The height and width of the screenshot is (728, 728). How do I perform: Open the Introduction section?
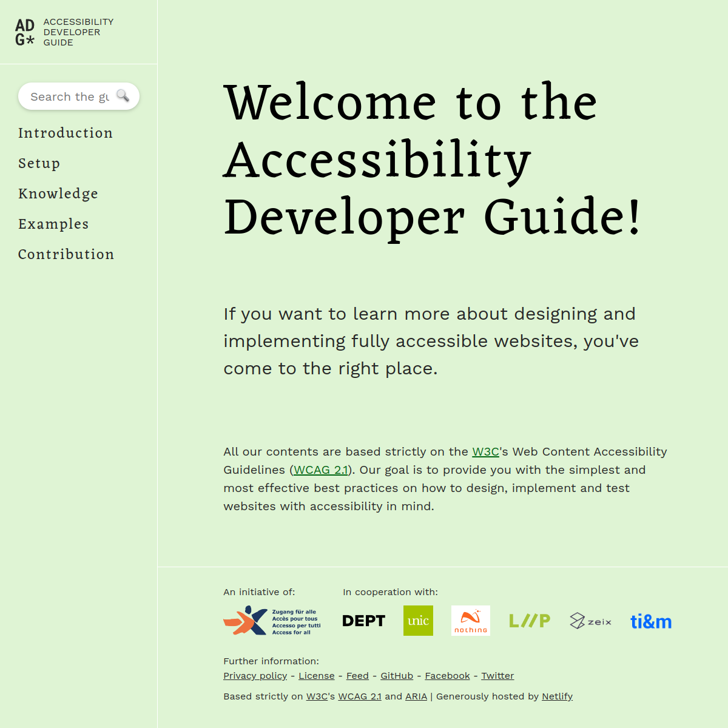(65, 133)
